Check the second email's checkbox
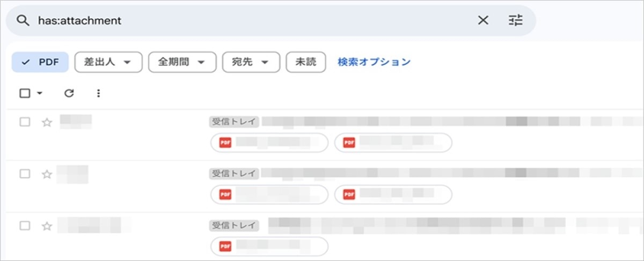 pos(25,174)
